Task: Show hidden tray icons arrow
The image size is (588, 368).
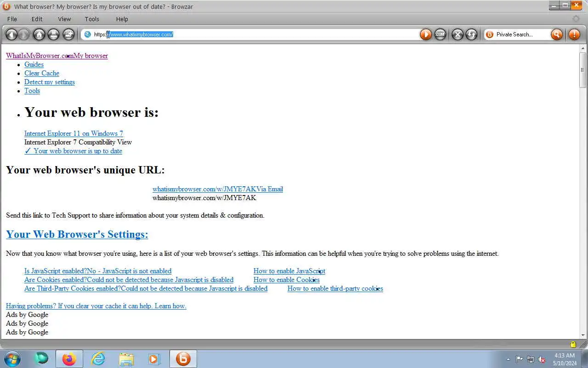Action: point(508,359)
